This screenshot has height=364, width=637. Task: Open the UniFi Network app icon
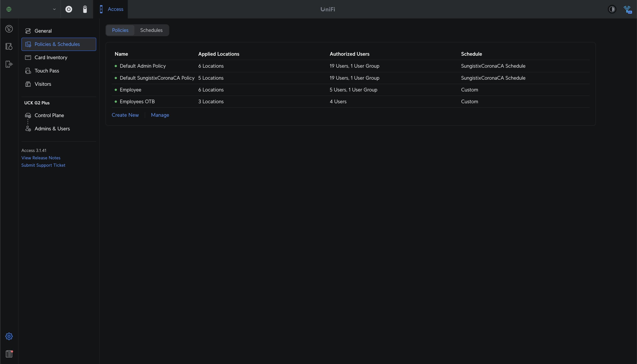[69, 9]
